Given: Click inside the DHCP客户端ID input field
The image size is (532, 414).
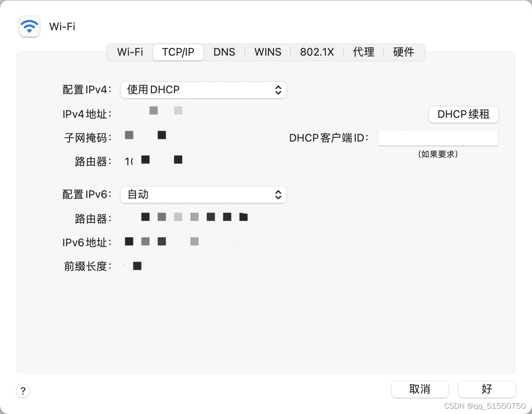Looking at the screenshot, I should click(438, 138).
